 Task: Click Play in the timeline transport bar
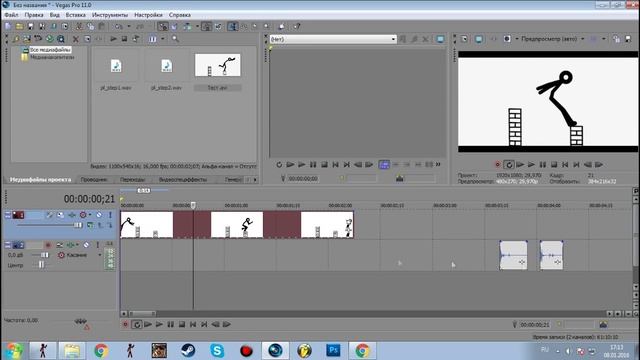(x=159, y=324)
